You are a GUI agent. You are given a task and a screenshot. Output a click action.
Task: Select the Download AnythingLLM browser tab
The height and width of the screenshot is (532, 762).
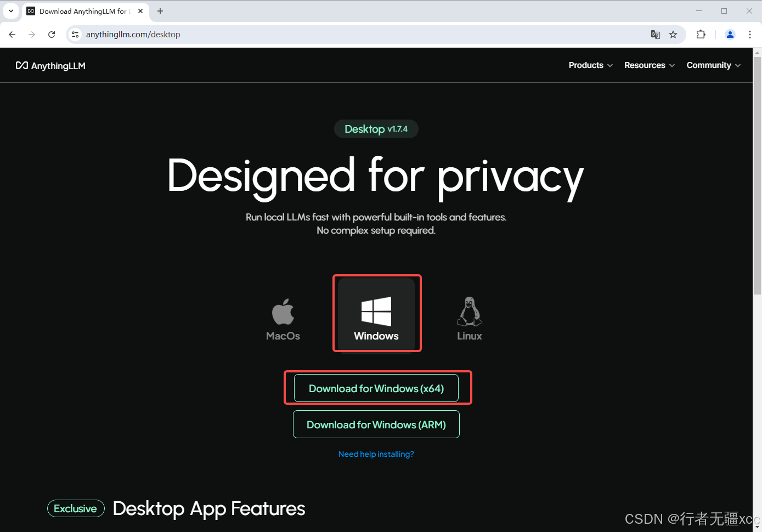tap(85, 11)
